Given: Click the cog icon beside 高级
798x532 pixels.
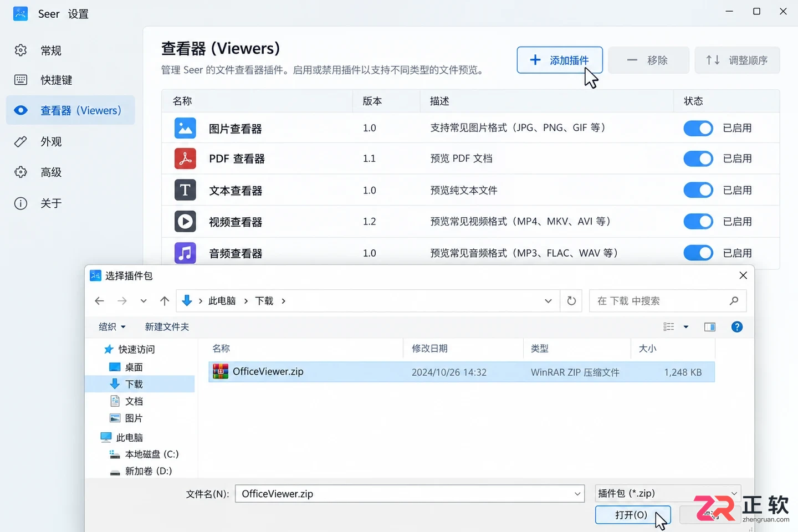Looking at the screenshot, I should (21, 172).
